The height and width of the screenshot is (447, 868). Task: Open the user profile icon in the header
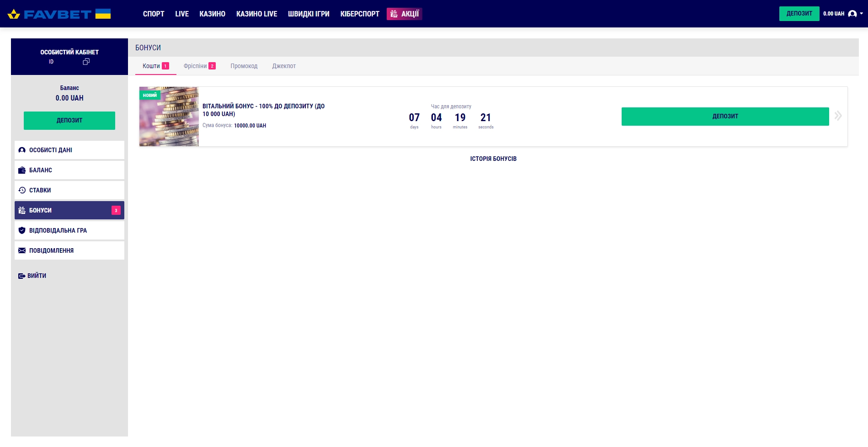tap(852, 14)
